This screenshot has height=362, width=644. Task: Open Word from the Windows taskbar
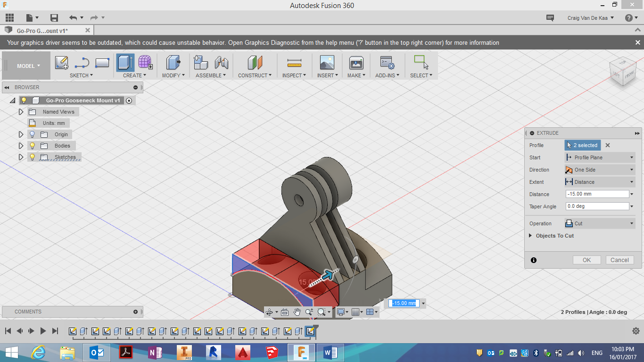coord(330,352)
